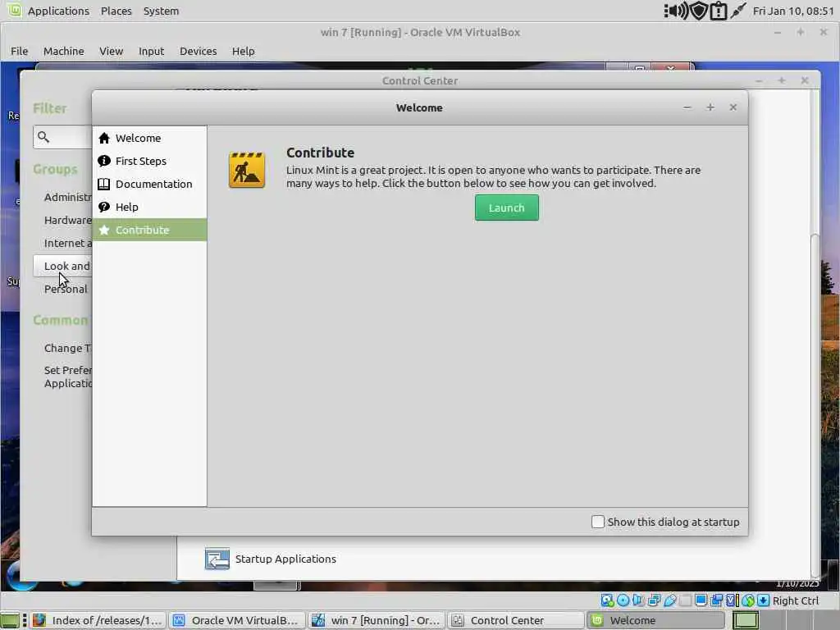Screen dimensions: 840x630
Task: Open the Devices menu
Action: pyautogui.click(x=199, y=52)
